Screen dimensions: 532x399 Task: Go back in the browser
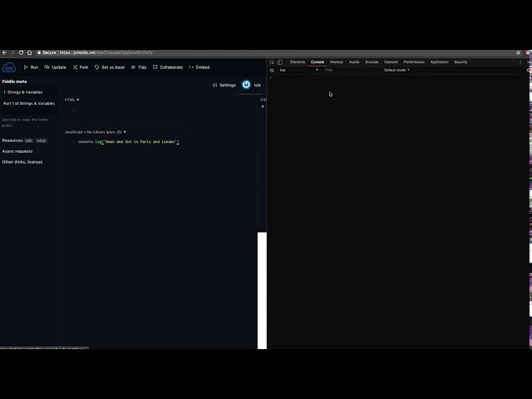coord(4,52)
